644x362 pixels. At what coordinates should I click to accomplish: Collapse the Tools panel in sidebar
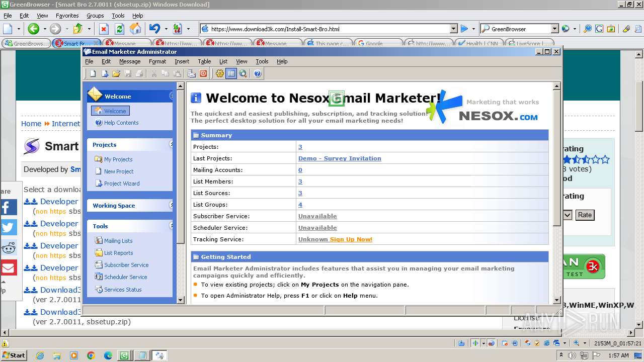point(171,226)
